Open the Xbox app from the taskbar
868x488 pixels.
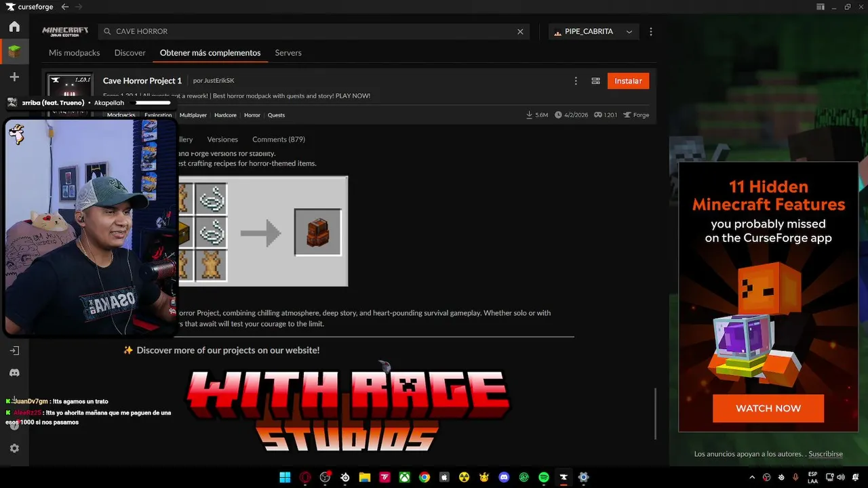404,477
